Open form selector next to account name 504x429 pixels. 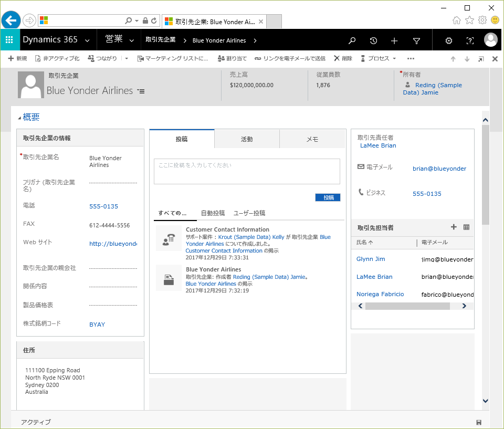click(x=141, y=91)
